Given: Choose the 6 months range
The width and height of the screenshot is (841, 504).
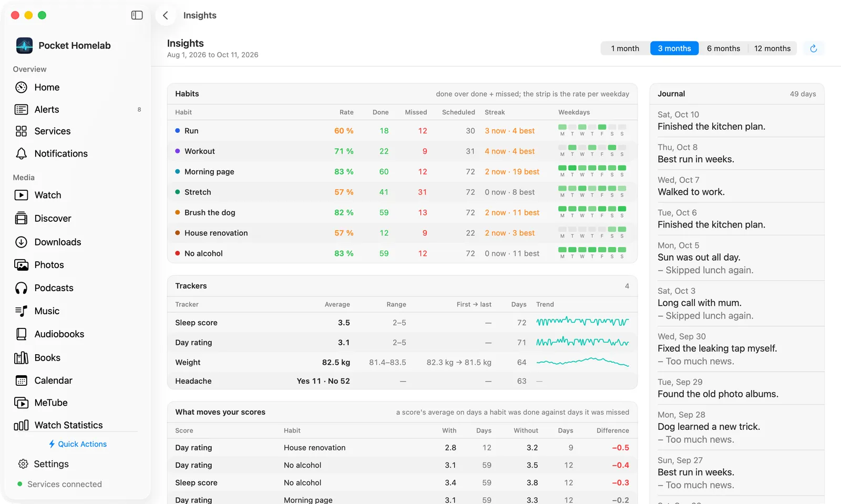Looking at the screenshot, I should coord(723,48).
